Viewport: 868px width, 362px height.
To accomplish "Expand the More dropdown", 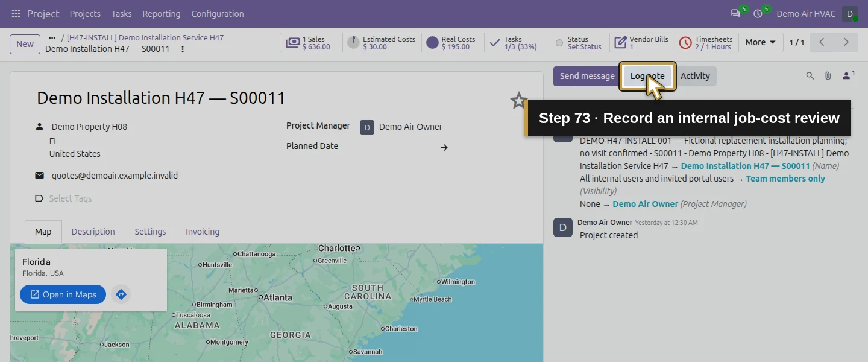I will [760, 42].
